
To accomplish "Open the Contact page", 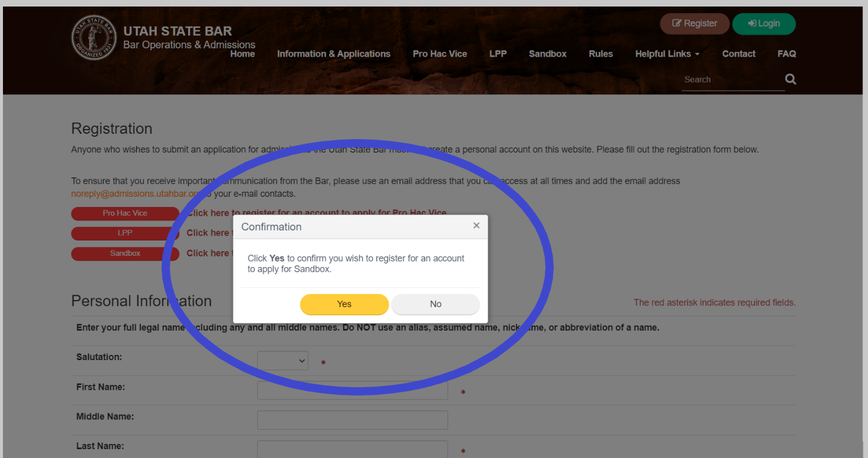I will tap(738, 54).
